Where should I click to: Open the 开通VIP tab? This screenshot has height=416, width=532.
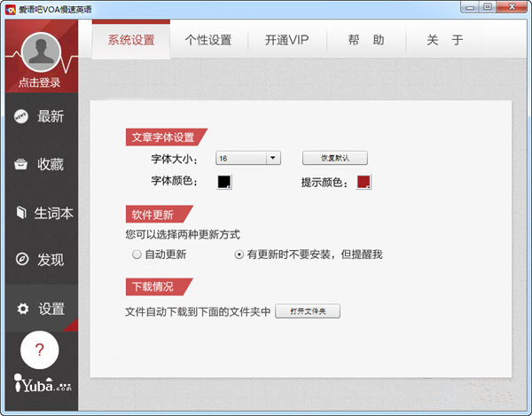287,40
